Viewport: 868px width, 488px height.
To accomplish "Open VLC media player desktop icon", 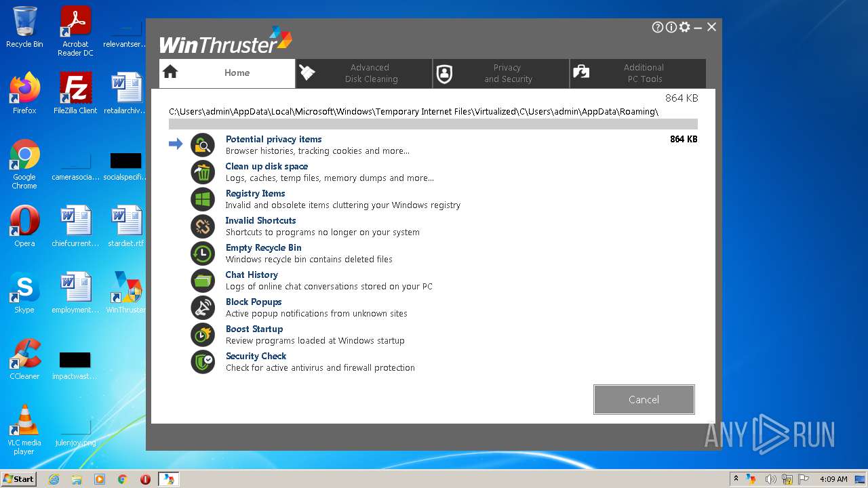I will click(24, 430).
